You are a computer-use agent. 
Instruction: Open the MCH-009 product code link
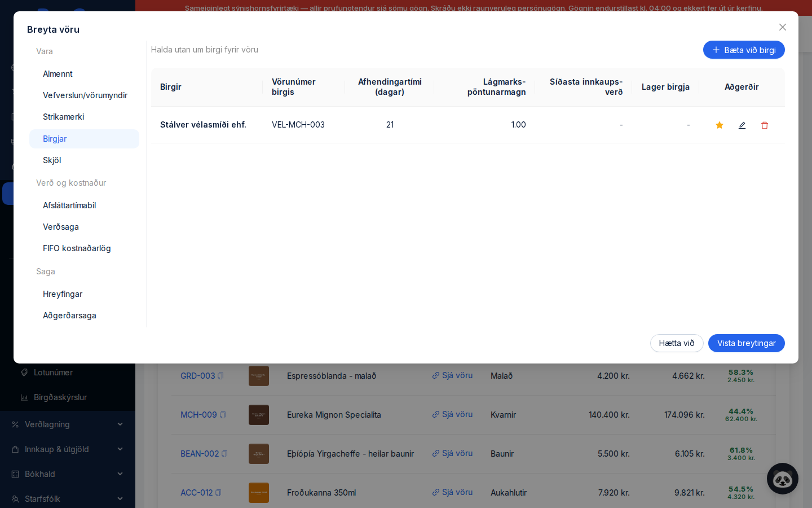(x=198, y=415)
